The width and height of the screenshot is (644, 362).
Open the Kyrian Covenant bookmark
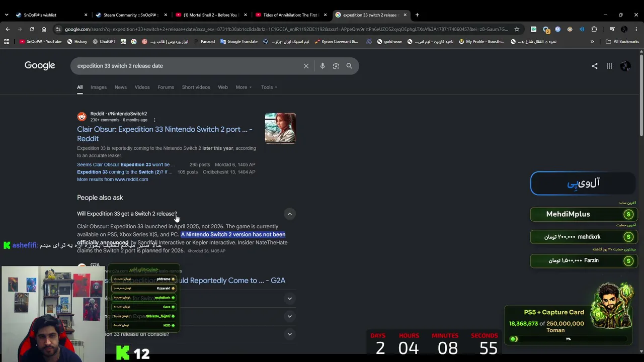(x=336, y=42)
